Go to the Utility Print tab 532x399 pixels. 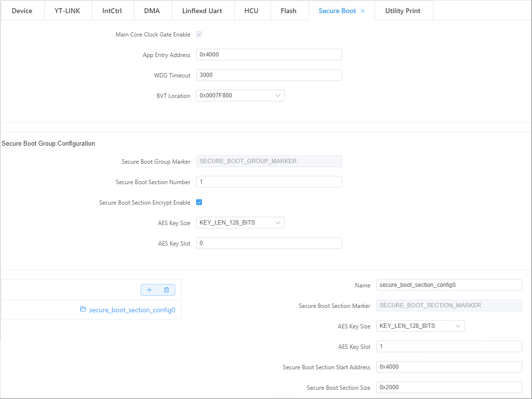click(x=403, y=11)
